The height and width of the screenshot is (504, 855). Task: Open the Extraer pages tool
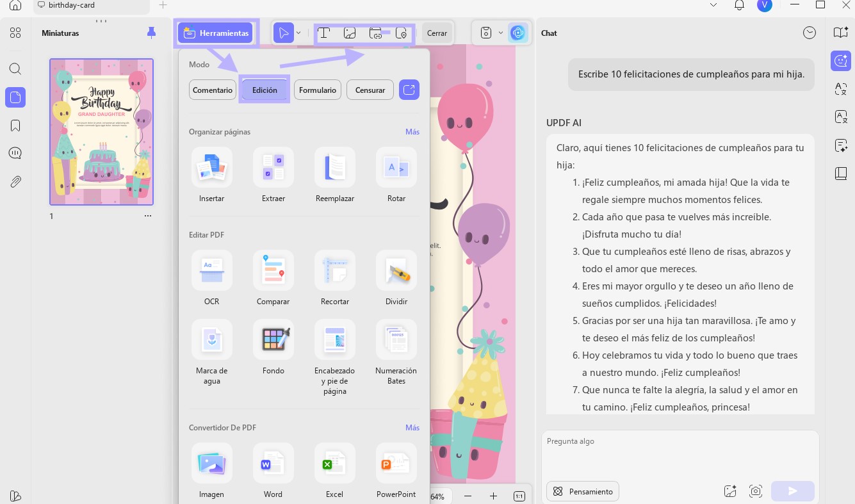(273, 168)
